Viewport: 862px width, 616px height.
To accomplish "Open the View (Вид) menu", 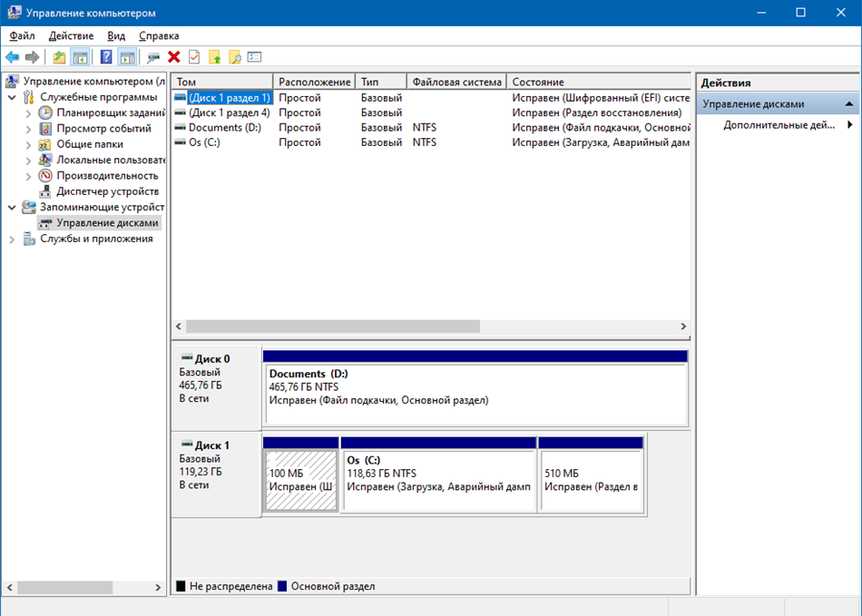I will [x=116, y=35].
